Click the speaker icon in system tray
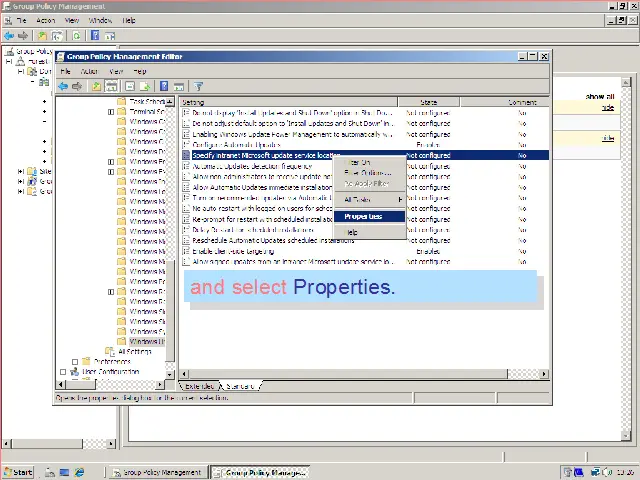The width and height of the screenshot is (640, 480). tap(606, 472)
